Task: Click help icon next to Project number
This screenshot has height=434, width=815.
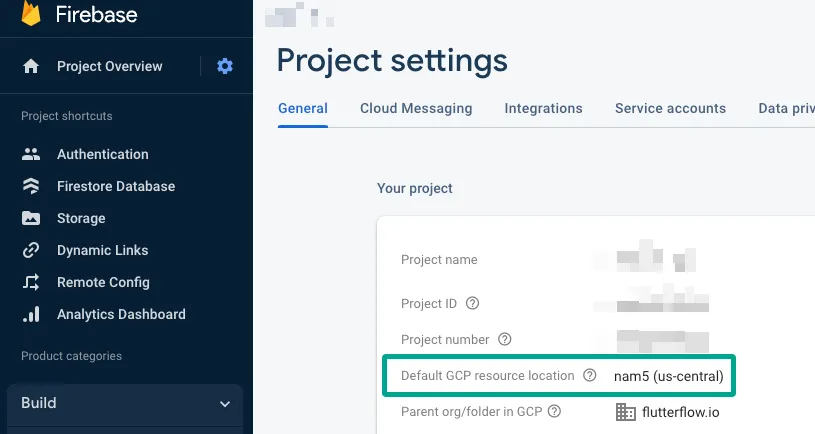Action: click(504, 339)
